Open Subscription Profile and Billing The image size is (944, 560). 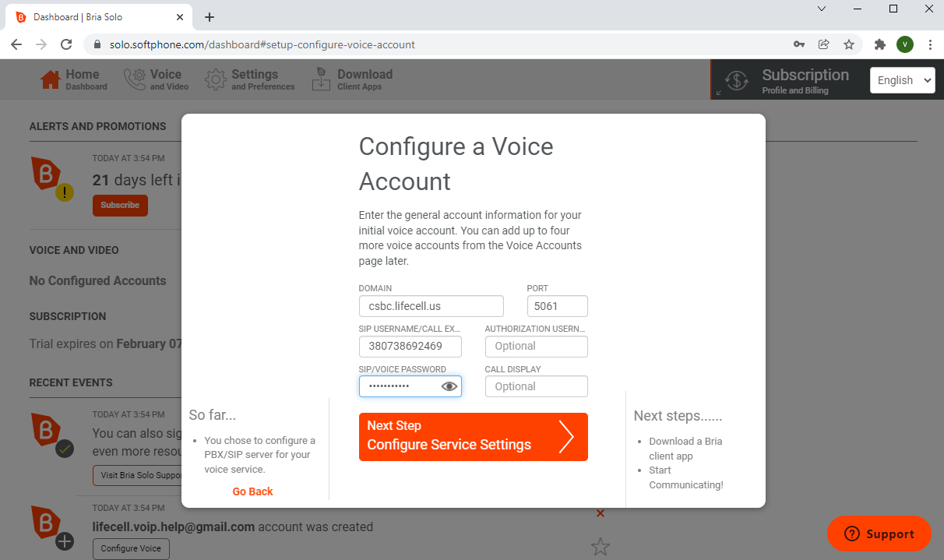[x=788, y=80]
